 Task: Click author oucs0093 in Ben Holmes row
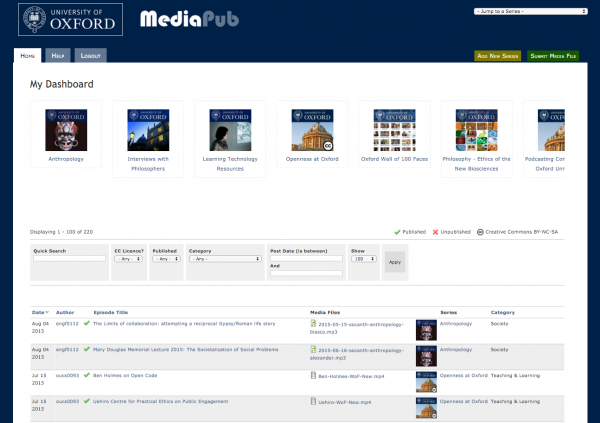click(67, 376)
